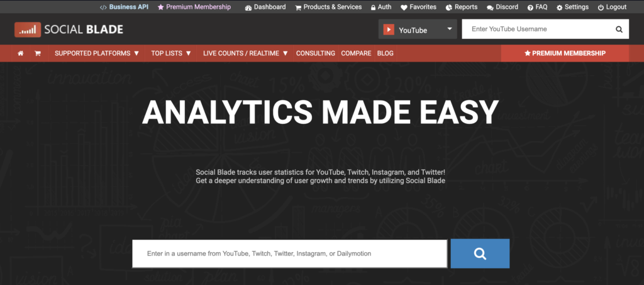Click the Supported Platforms down arrow
The image size is (644, 285).
(136, 53)
